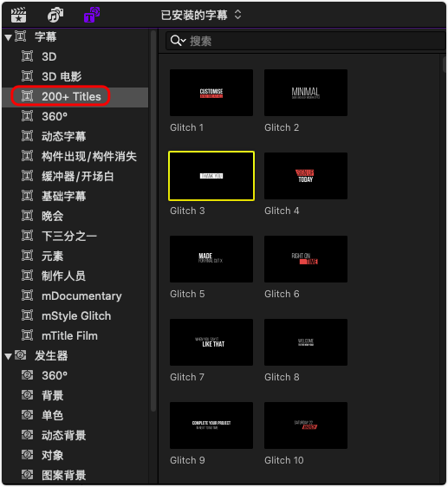Screen dimensions: 448x487
Task: Select the 360° generators category under 发生器
Action: click(x=75, y=375)
